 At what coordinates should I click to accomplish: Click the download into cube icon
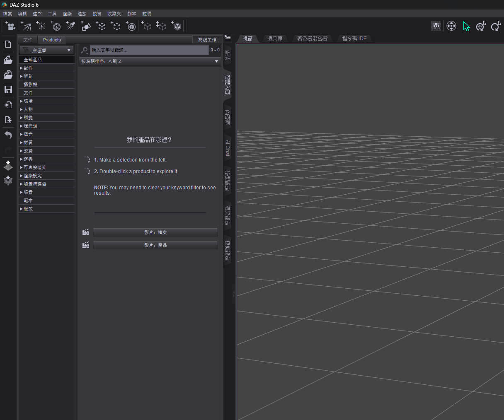[x=8, y=180]
